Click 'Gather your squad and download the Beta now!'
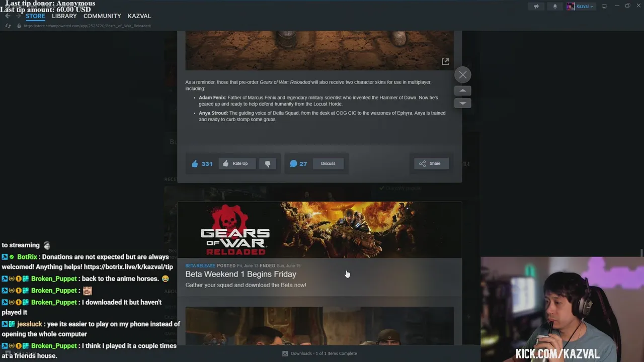This screenshot has width=644, height=362. tap(246, 285)
